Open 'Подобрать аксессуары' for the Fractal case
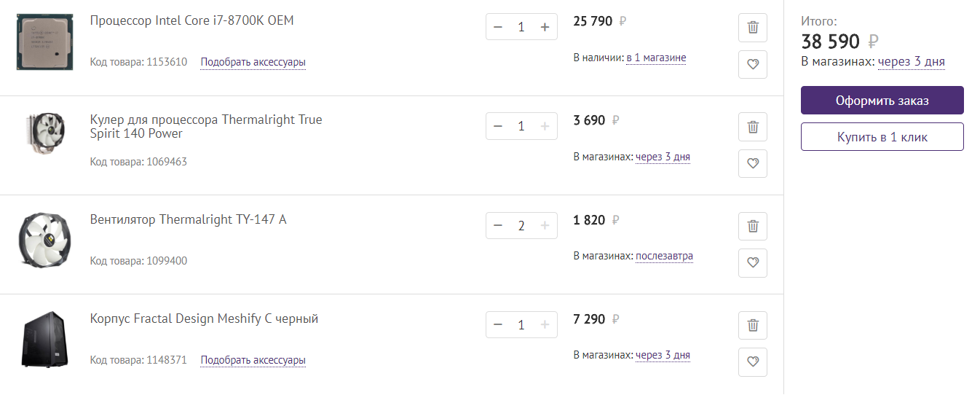Screen dimensions: 980x395 253,360
